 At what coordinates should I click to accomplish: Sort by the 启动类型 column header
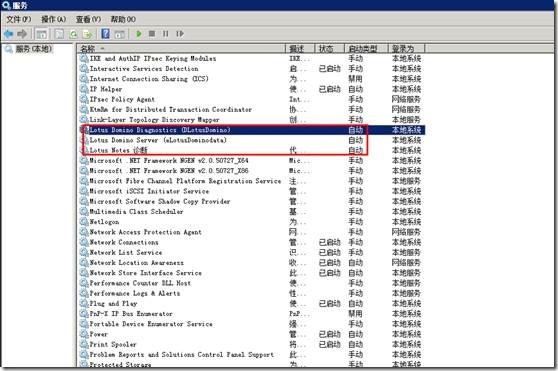click(366, 48)
